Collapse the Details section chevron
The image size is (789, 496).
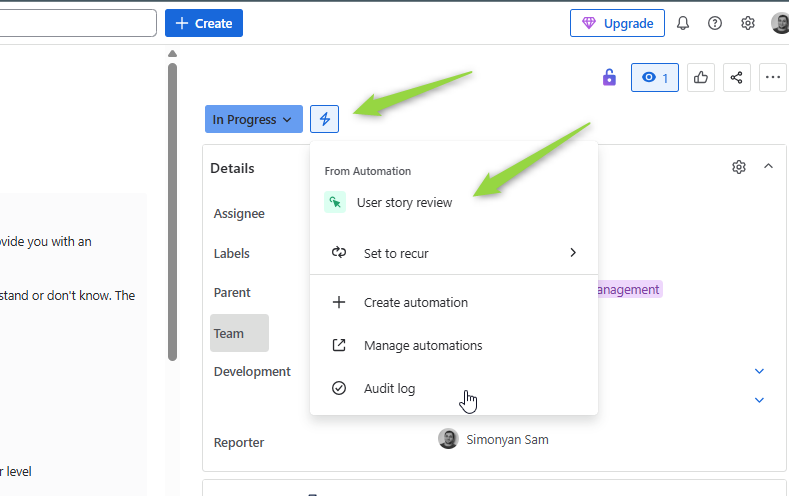click(x=768, y=166)
